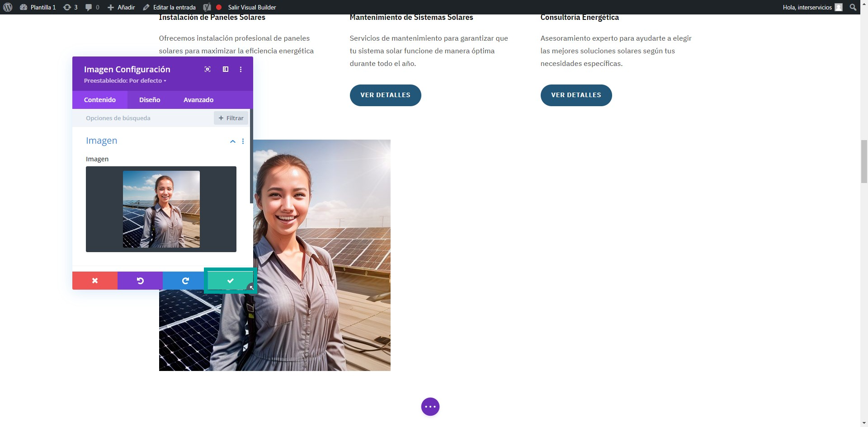This screenshot has width=868, height=427.
Task: Open the Imagen section three-dot options
Action: [243, 141]
